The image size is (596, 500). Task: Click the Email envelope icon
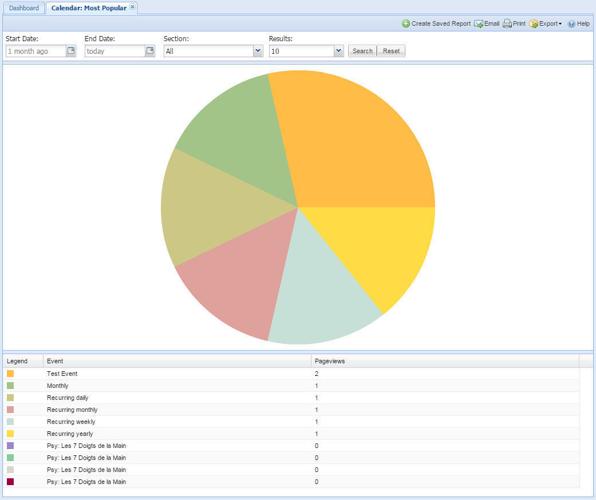click(x=479, y=24)
